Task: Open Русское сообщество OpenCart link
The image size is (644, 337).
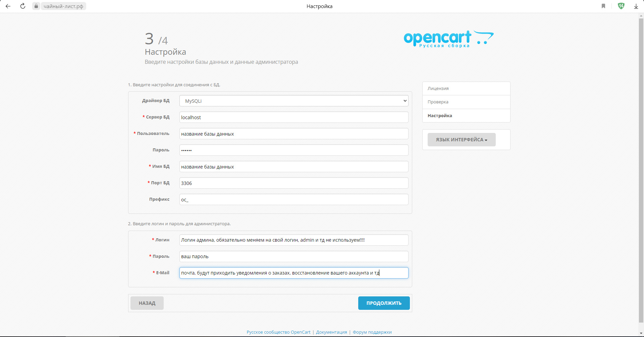Action: coord(278,332)
